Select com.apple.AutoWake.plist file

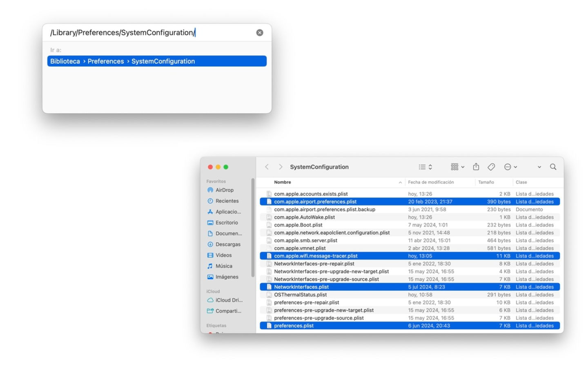[410, 217]
